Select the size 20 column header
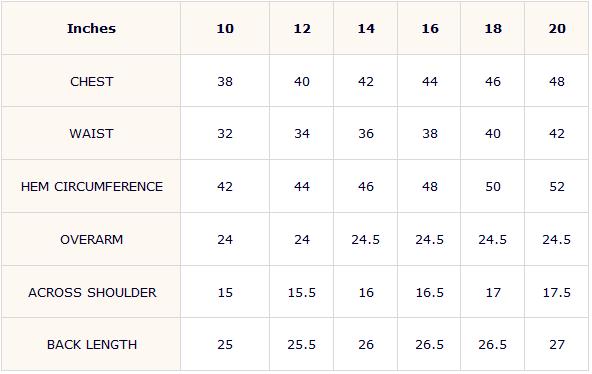 557,29
